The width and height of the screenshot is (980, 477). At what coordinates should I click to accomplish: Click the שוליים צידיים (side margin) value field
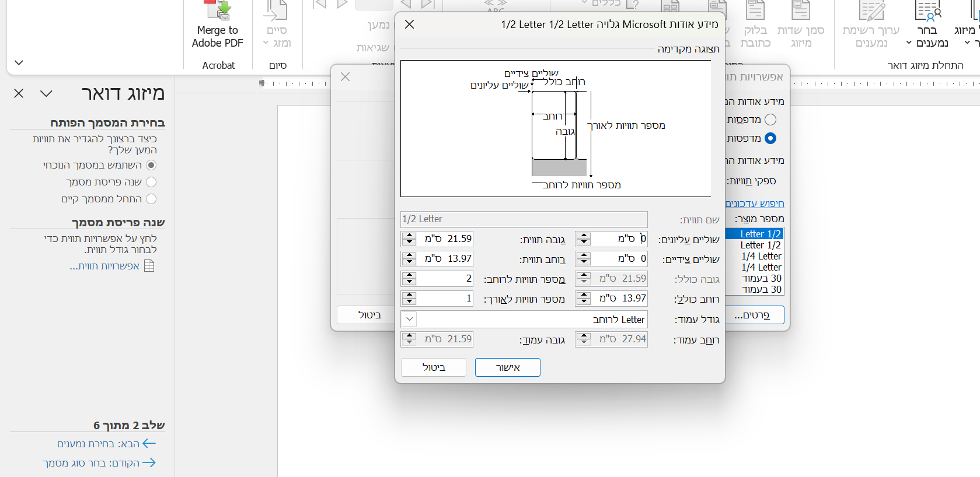point(619,258)
